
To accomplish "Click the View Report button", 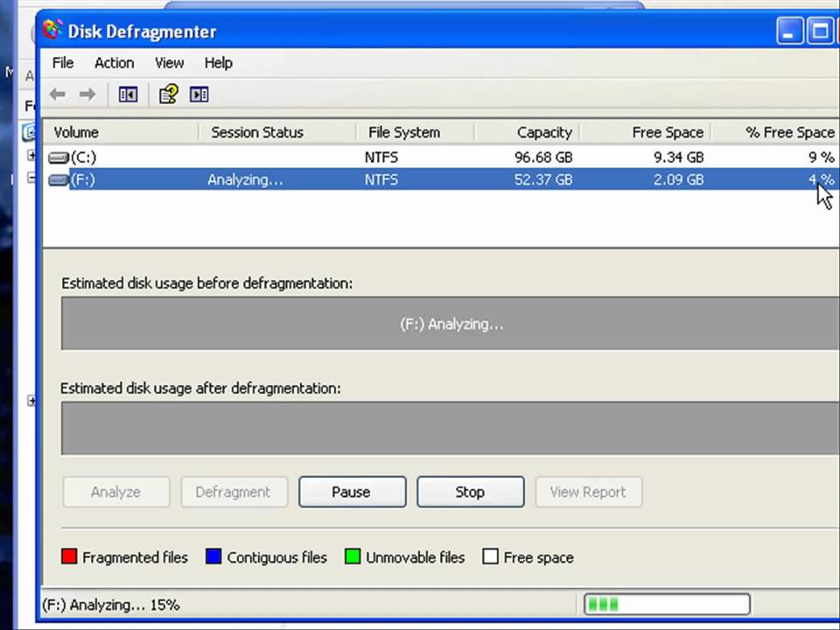I will (589, 492).
